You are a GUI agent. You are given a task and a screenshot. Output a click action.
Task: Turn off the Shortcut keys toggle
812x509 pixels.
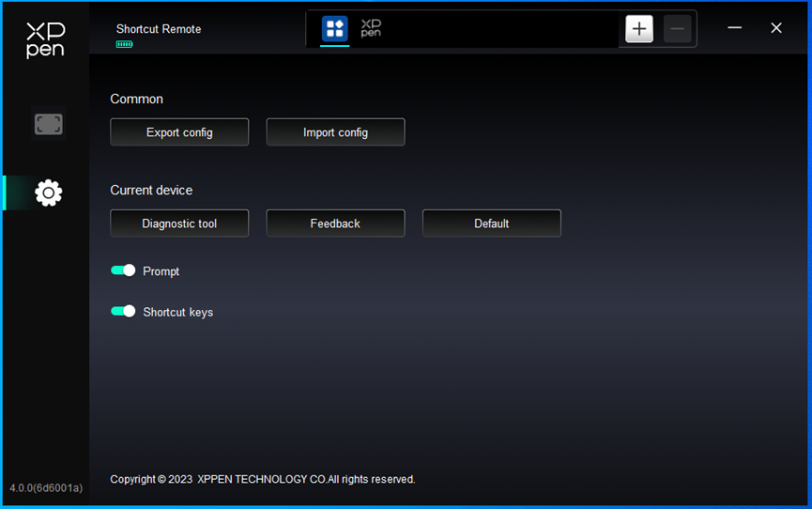(x=123, y=311)
